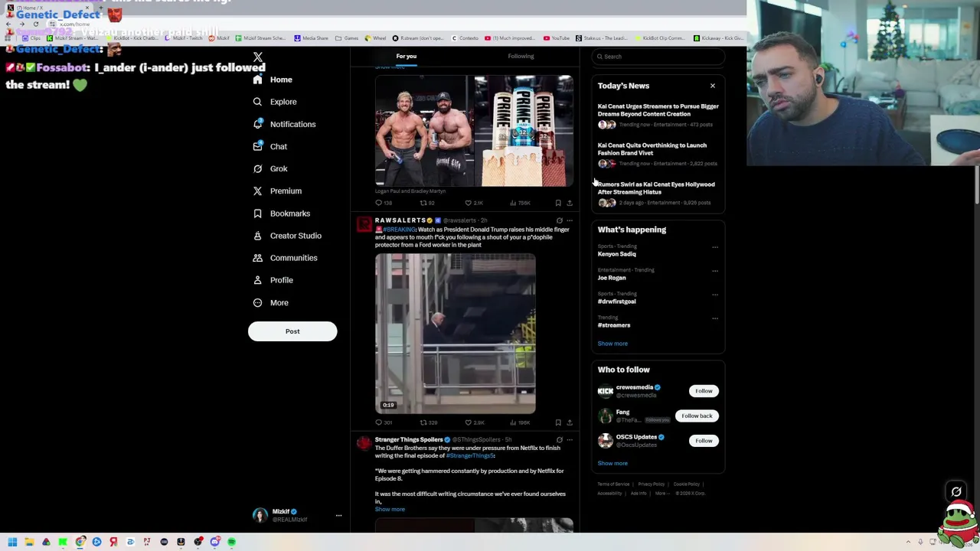Click Grok icon on rawsalerts post
Image resolution: width=980 pixels, height=551 pixels.
pos(559,220)
